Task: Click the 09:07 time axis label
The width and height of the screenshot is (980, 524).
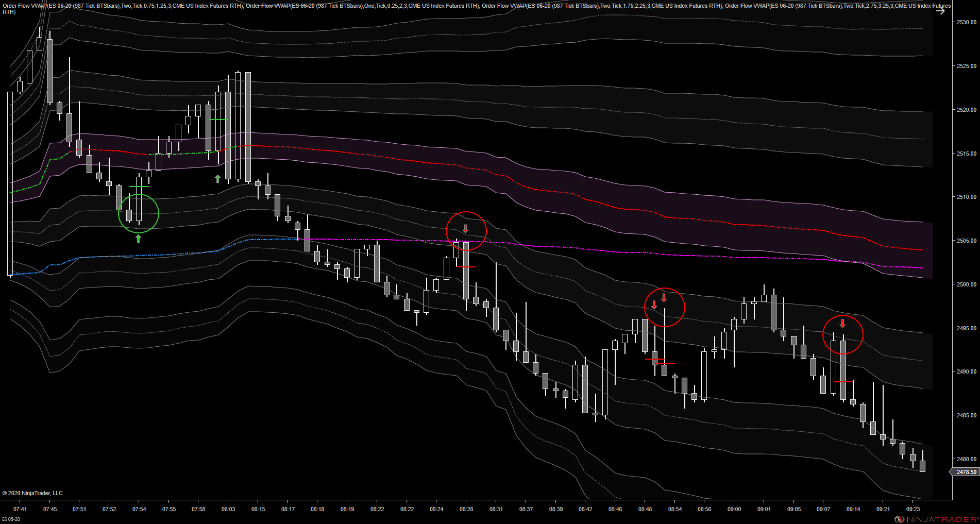Action: [823, 509]
